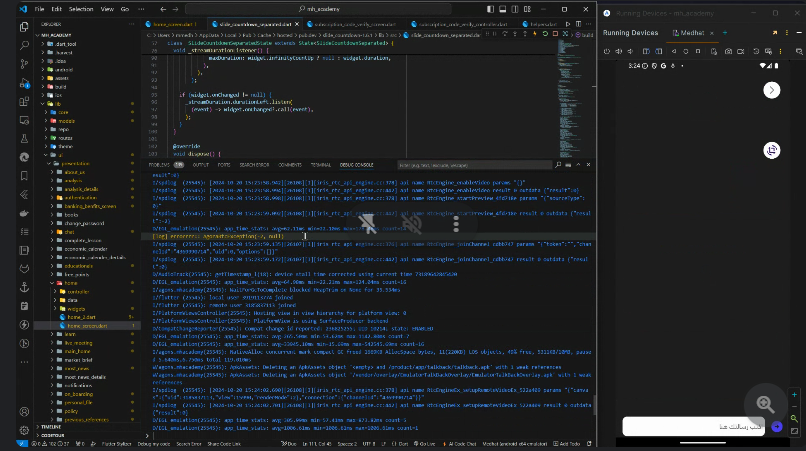This screenshot has height=451, width=806.
Task: Open the Manage gear in activity bar
Action: pos(24,430)
